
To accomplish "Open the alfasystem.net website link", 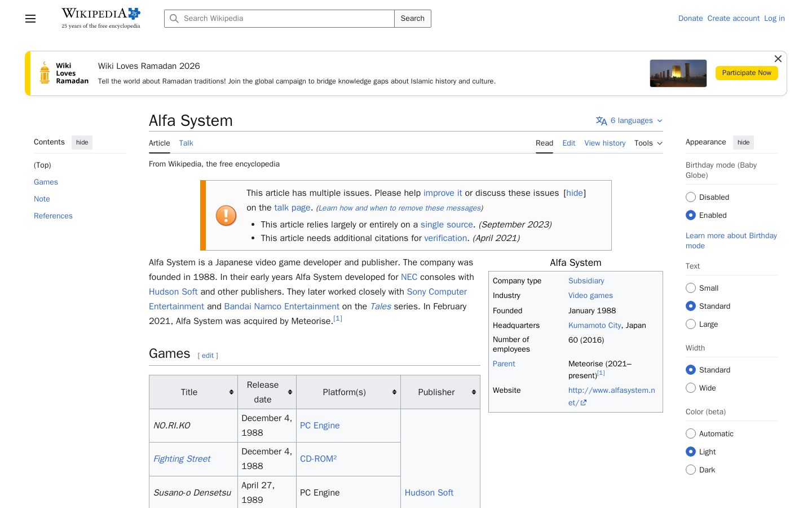I will (612, 396).
